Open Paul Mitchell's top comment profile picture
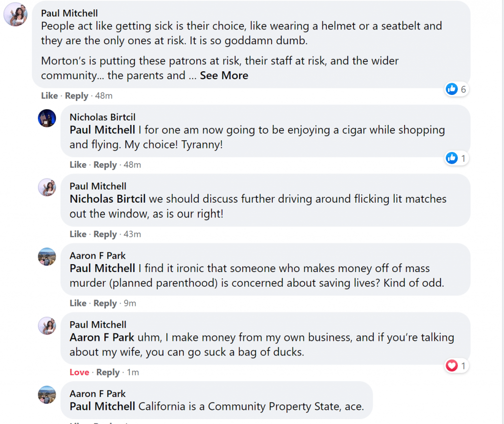This screenshot has width=504, height=424. [15, 14]
